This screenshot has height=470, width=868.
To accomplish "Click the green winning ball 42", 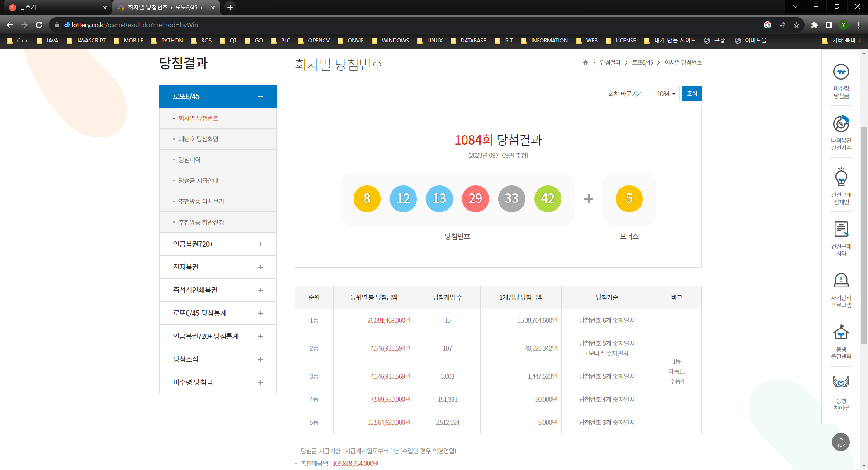I will tap(548, 198).
